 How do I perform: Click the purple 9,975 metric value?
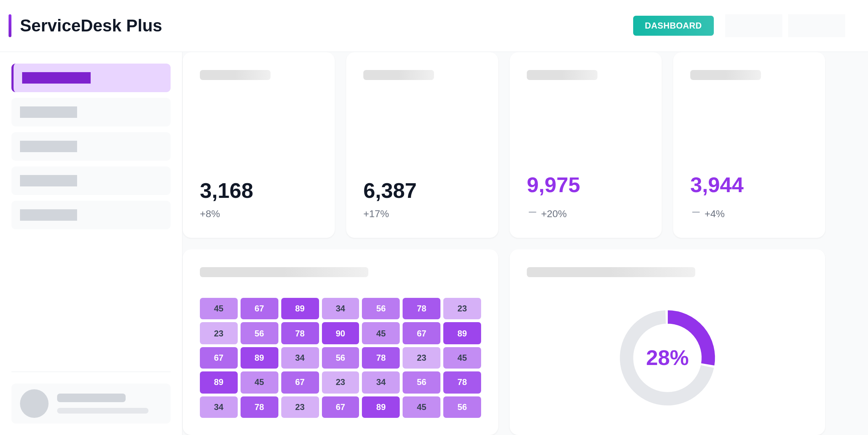[553, 185]
